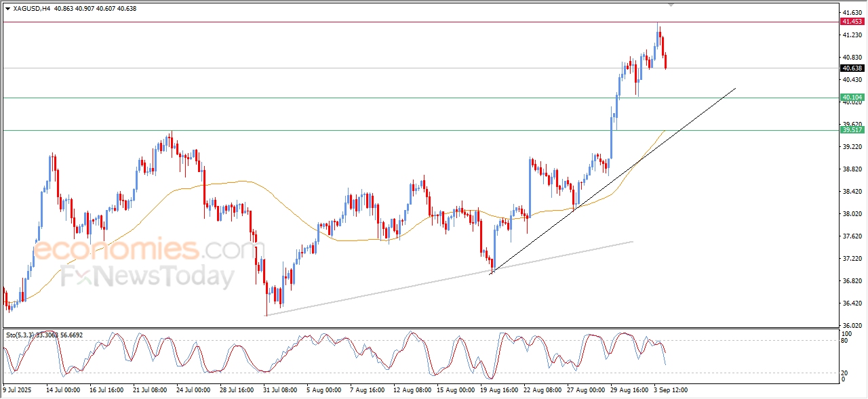Viewport: 868px width, 399px height.
Task: Click the 39.220 price axis value
Action: click(852, 146)
